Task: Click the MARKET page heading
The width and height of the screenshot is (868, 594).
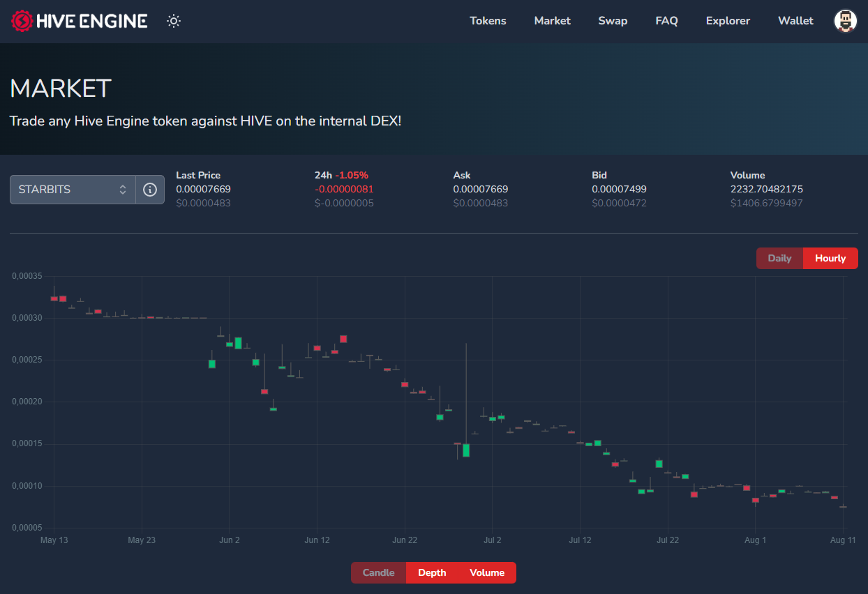Action: 61,89
